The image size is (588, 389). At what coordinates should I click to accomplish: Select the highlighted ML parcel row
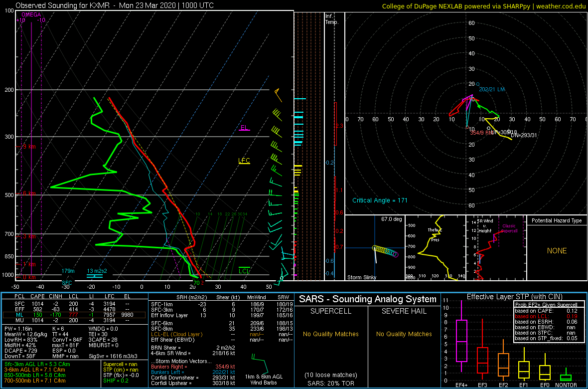(75, 315)
